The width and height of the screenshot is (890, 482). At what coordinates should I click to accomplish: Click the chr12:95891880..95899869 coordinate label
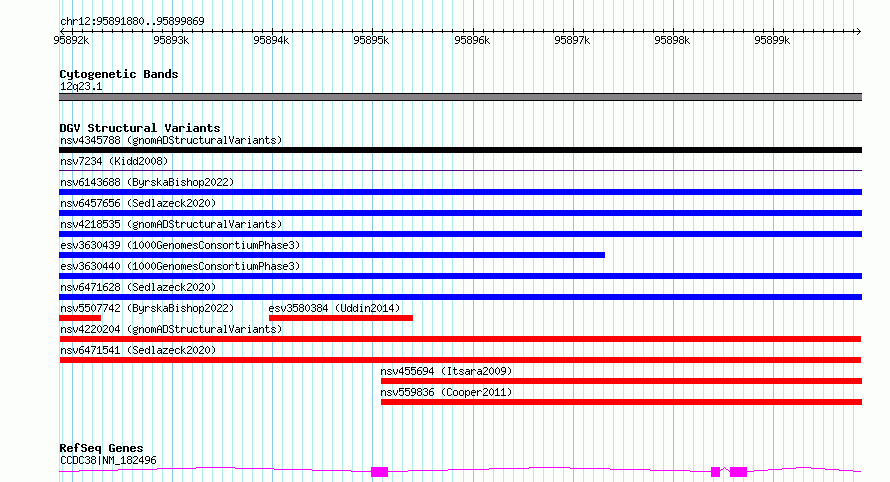click(x=132, y=22)
